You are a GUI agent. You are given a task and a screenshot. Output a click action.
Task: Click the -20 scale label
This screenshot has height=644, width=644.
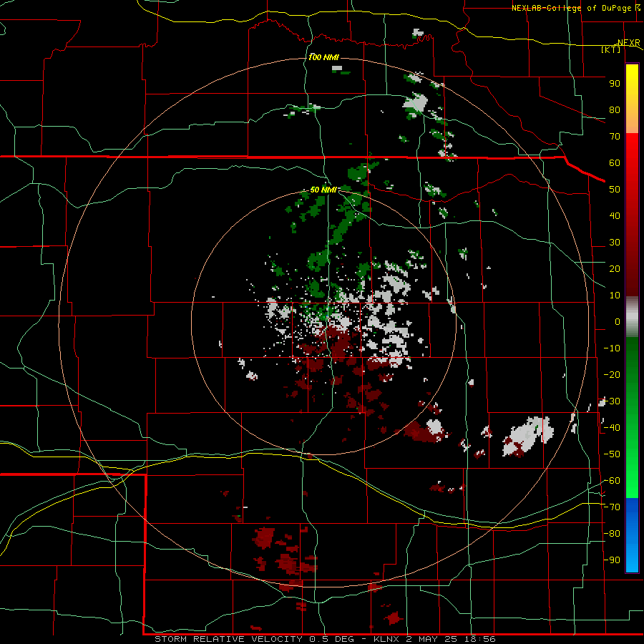[612, 374]
